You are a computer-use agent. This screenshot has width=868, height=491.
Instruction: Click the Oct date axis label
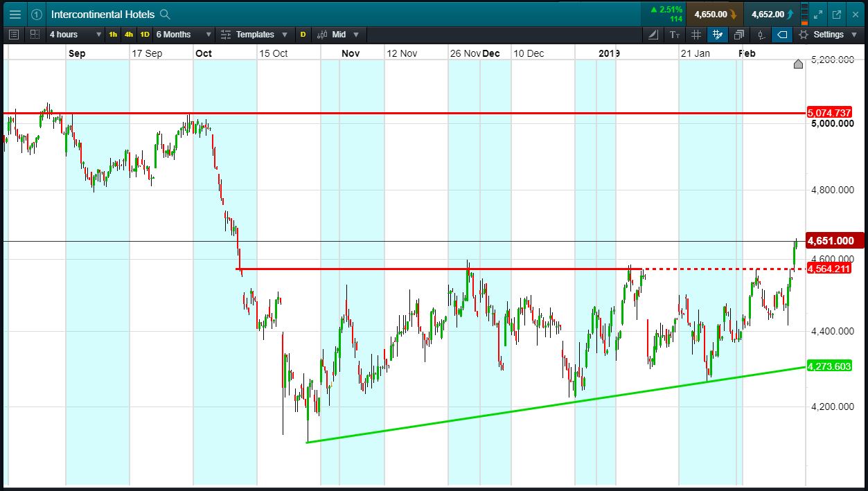[204, 53]
